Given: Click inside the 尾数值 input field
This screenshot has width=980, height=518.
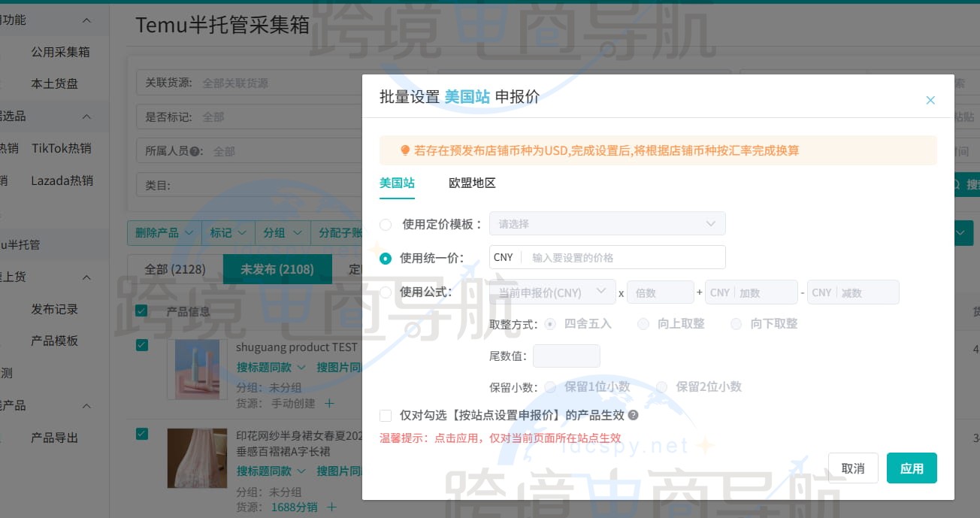Looking at the screenshot, I should (566, 355).
